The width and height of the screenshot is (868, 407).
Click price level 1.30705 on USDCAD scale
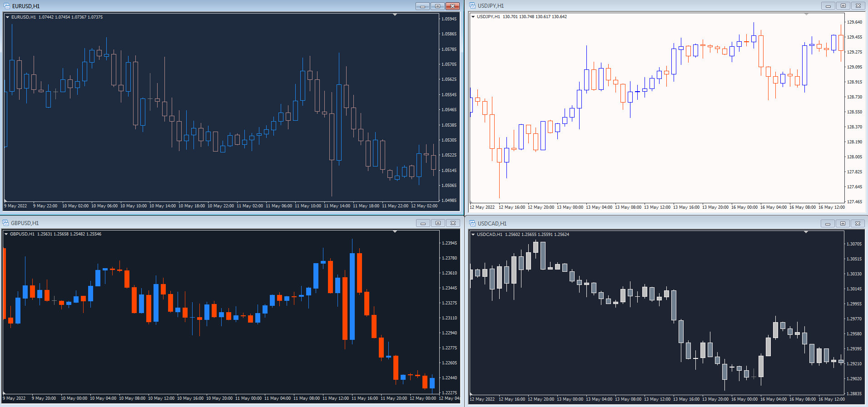point(854,244)
